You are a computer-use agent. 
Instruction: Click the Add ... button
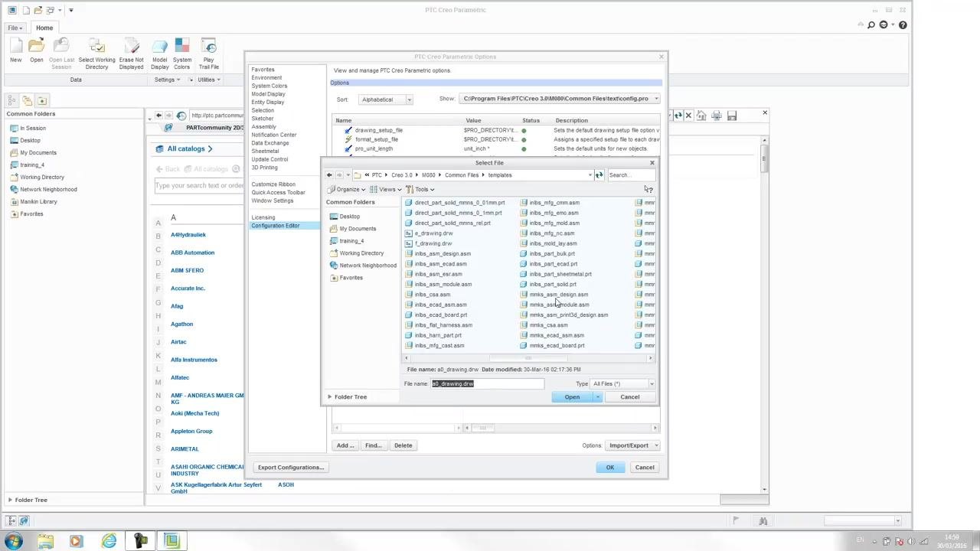click(345, 445)
